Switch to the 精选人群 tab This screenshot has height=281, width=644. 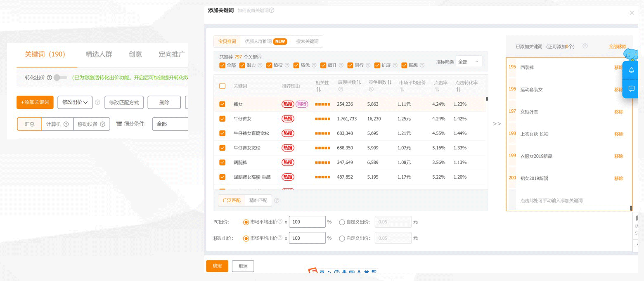[99, 54]
